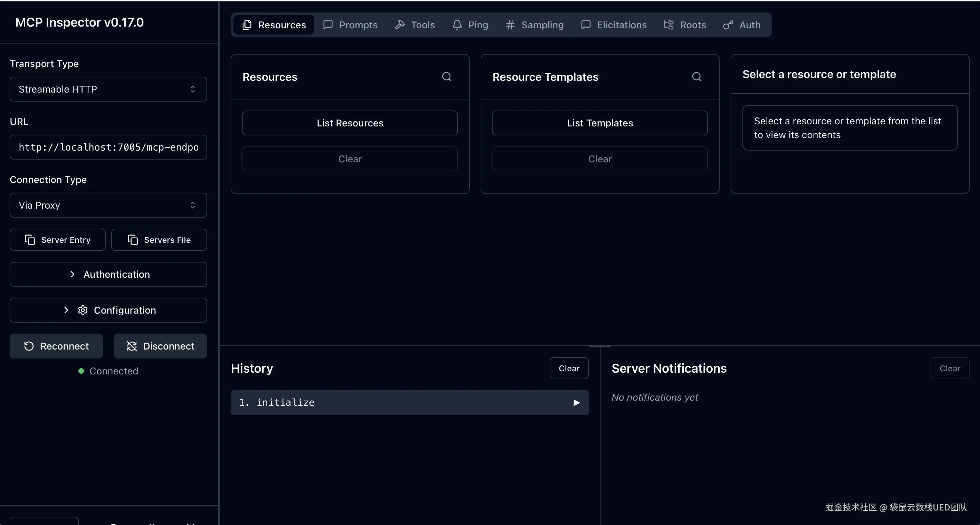
Task: Open the Connection Type Via Proxy dropdown
Action: [108, 206]
